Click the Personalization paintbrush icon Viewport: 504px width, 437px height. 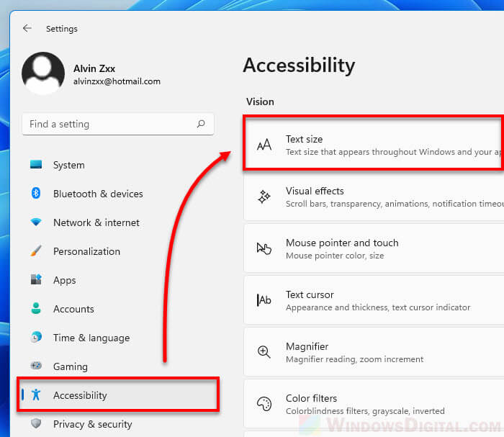[x=36, y=251]
